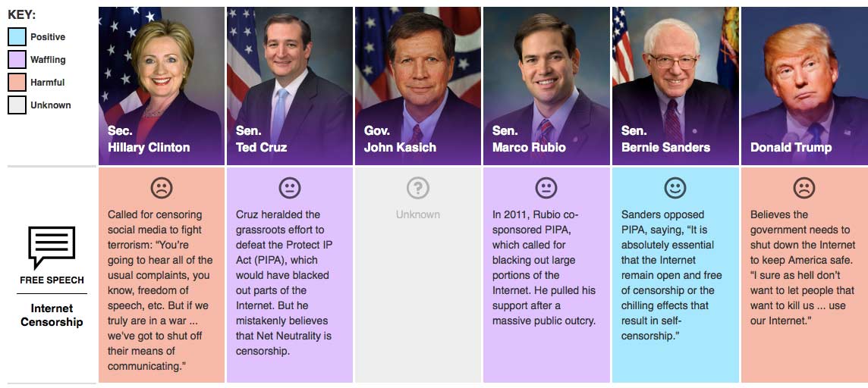
Task: Click the question mark icon under John Kasich
Action: (417, 187)
